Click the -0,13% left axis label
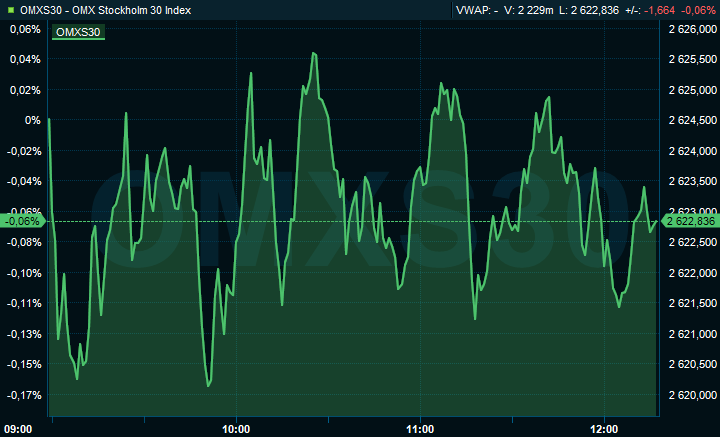 point(24,334)
